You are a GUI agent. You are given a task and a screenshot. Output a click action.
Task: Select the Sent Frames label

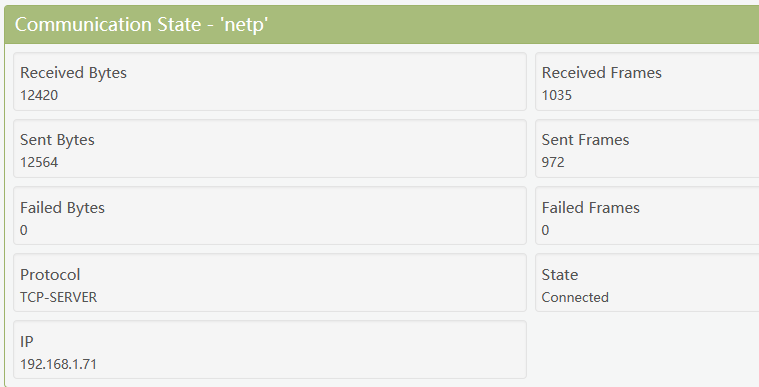(x=585, y=140)
